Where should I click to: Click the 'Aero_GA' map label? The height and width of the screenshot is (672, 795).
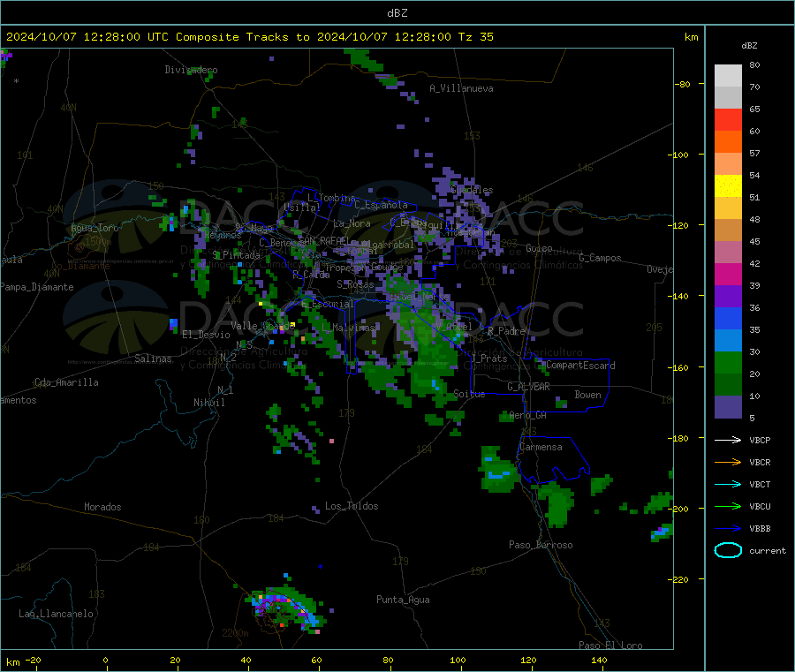[528, 415]
